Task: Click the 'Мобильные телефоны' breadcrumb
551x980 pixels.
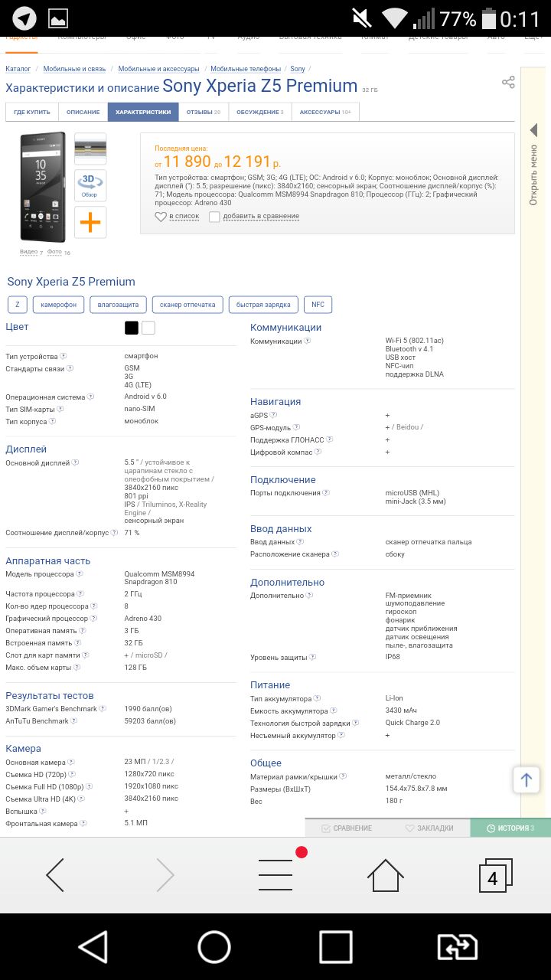Action: [246, 69]
